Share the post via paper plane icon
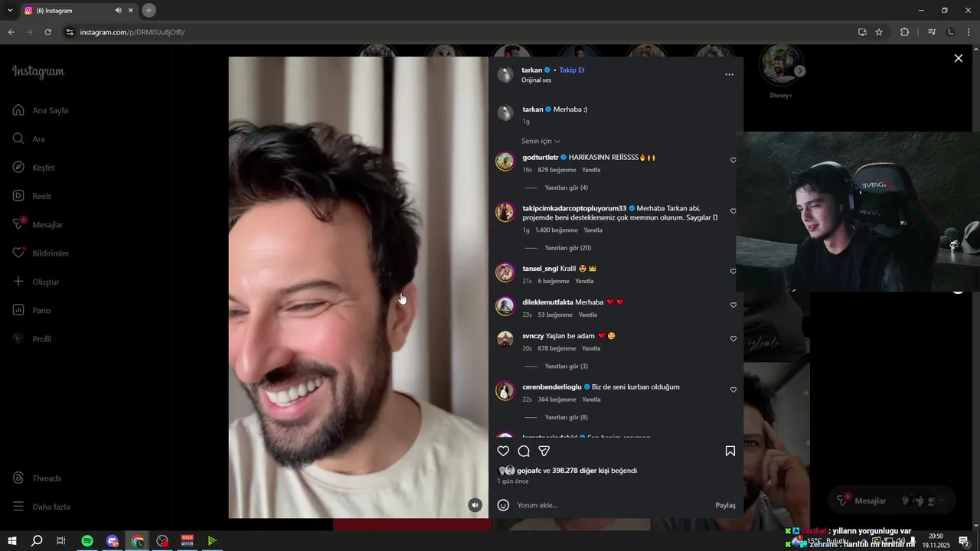This screenshot has height=551, width=980. pyautogui.click(x=544, y=451)
